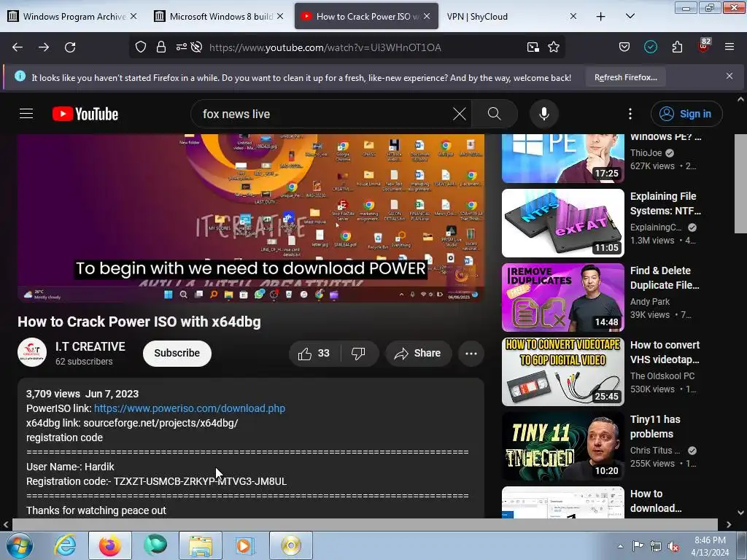
Task: Open the teal checkmark extension icon
Action: [x=650, y=47]
